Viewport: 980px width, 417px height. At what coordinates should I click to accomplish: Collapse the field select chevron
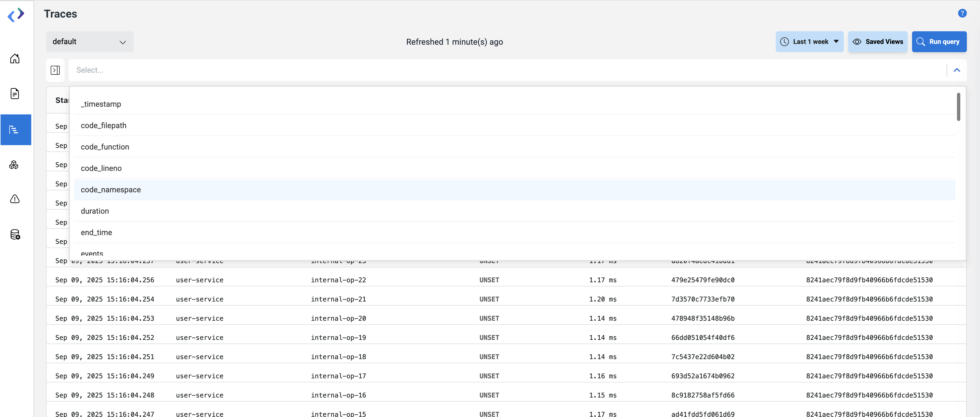pos(956,70)
